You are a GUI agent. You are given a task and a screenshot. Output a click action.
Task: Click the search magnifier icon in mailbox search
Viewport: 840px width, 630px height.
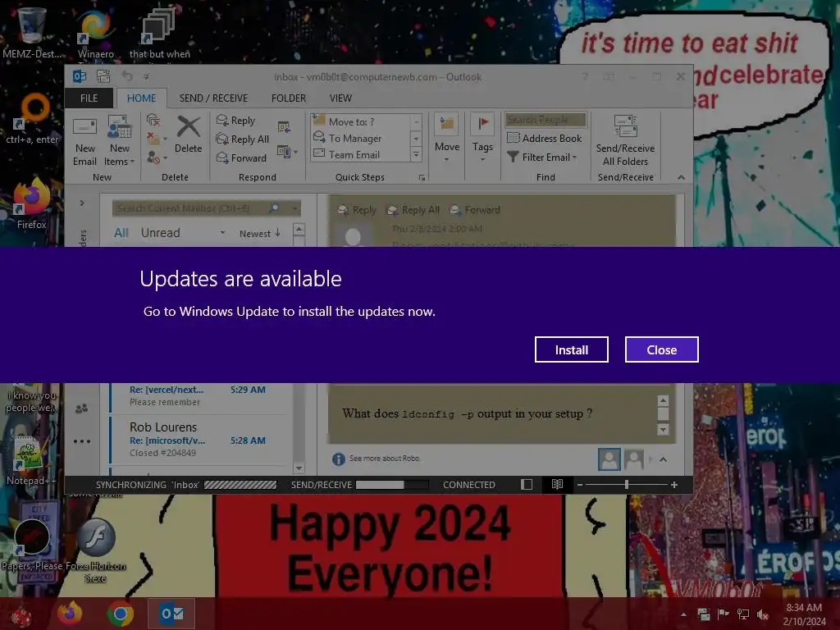point(274,208)
